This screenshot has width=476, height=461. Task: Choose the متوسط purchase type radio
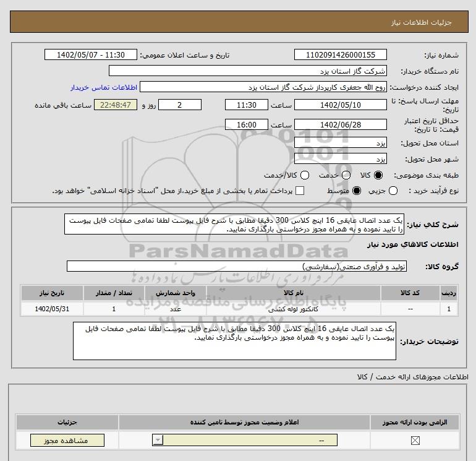coord(357,191)
